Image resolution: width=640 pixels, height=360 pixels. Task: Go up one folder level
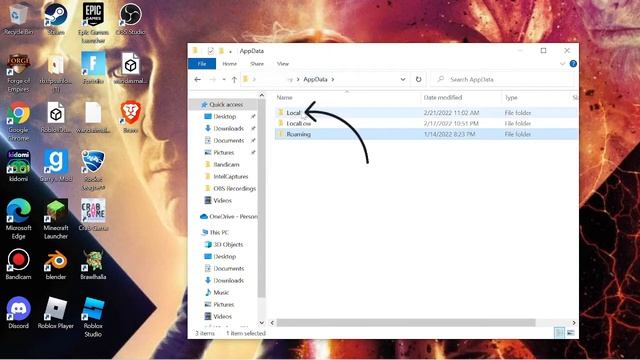coord(234,80)
